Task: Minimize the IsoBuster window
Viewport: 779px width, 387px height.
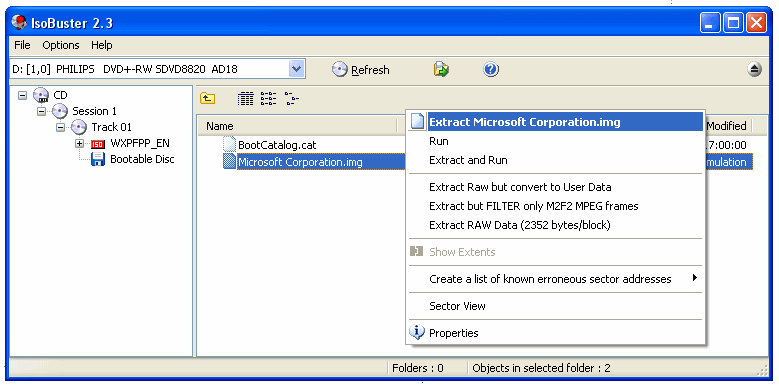Action: (x=710, y=23)
